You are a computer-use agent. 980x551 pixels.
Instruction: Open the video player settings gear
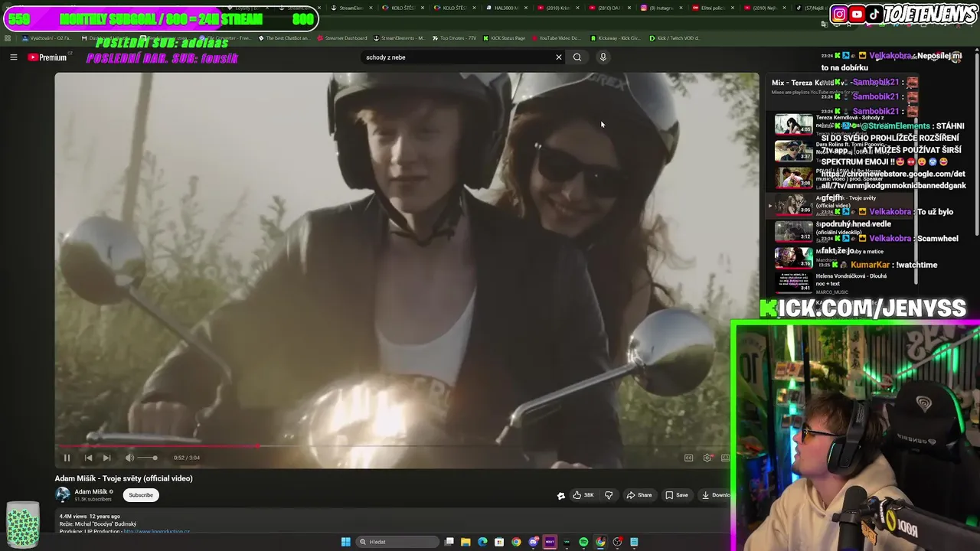point(707,458)
